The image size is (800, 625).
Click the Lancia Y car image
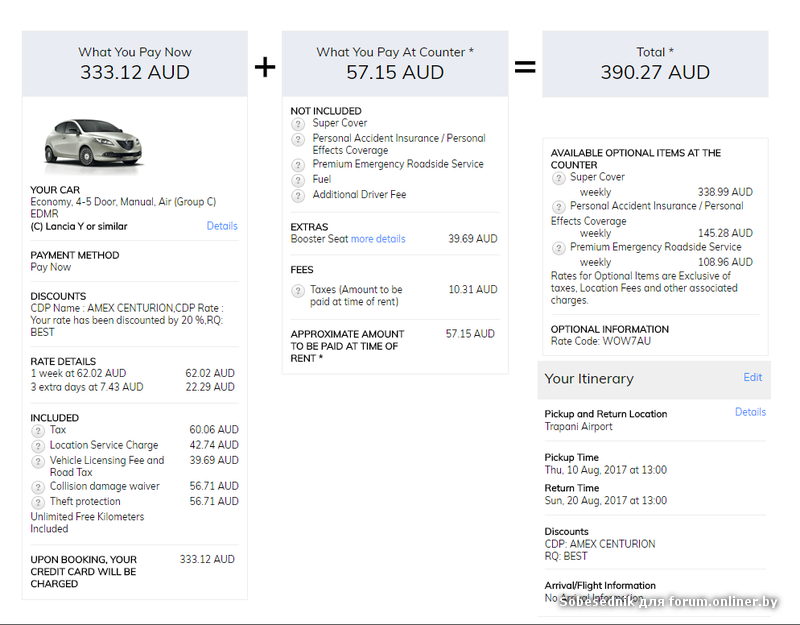click(93, 143)
